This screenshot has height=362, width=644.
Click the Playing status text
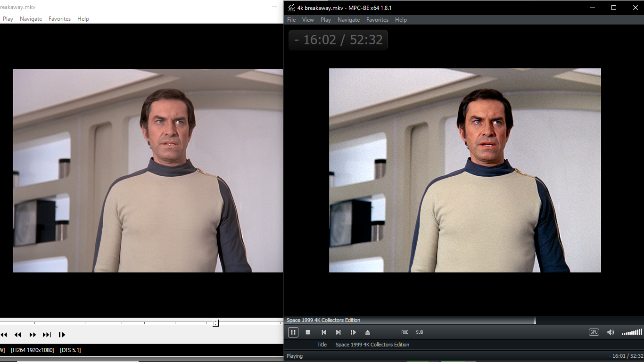295,356
